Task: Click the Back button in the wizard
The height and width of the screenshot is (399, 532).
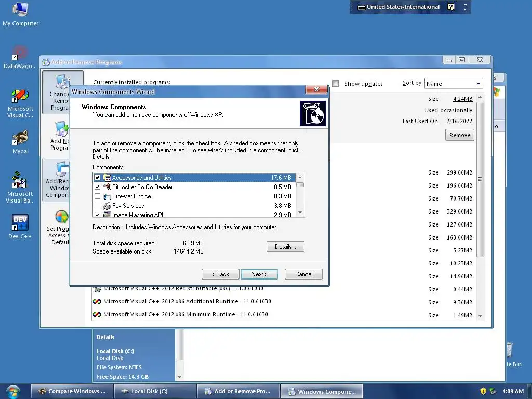Action: pyautogui.click(x=220, y=274)
